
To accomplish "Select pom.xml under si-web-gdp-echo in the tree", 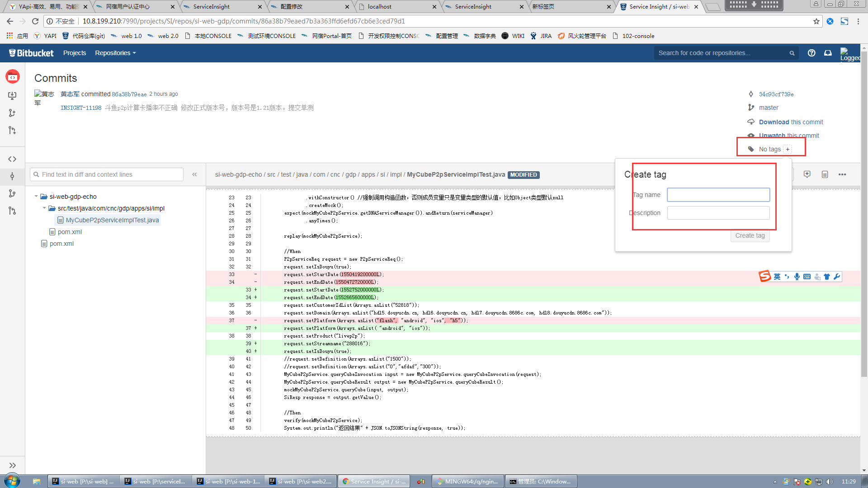I will point(70,232).
